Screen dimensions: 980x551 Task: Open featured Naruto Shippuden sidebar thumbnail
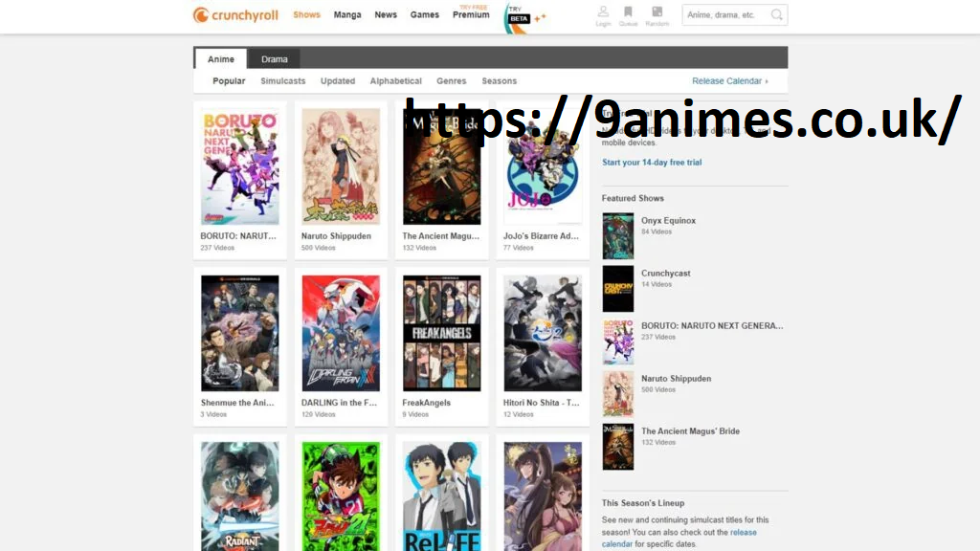(x=618, y=394)
